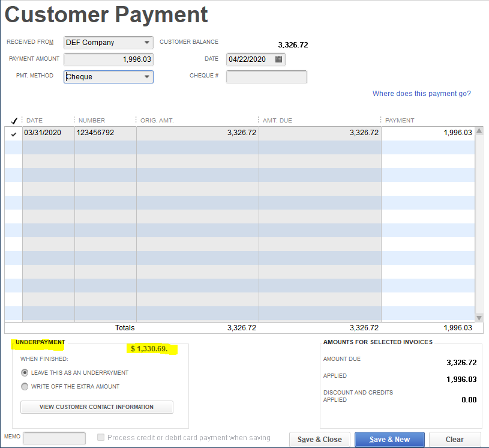Open the date calendar picker icon

point(278,59)
